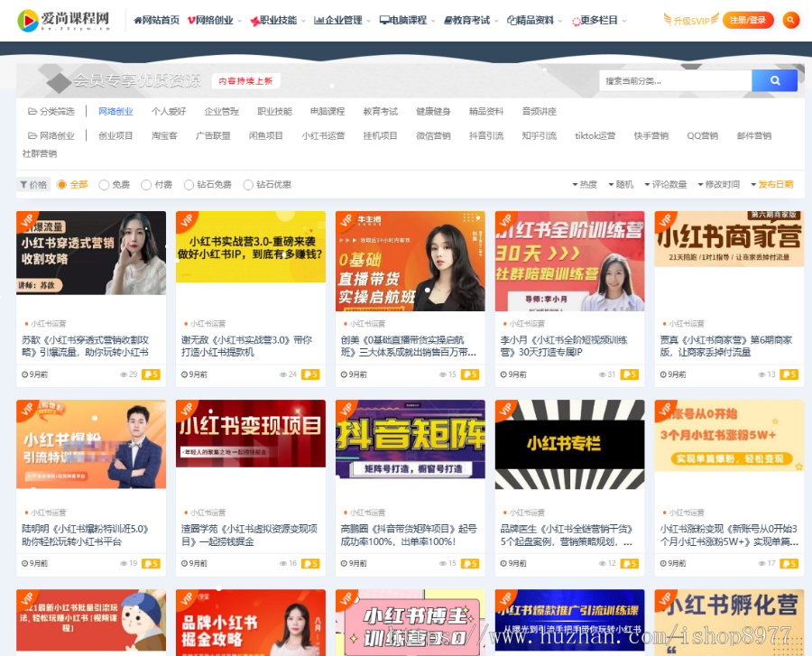The image size is (812, 656).
Task: Sort by 发布日期
Action: point(772,185)
